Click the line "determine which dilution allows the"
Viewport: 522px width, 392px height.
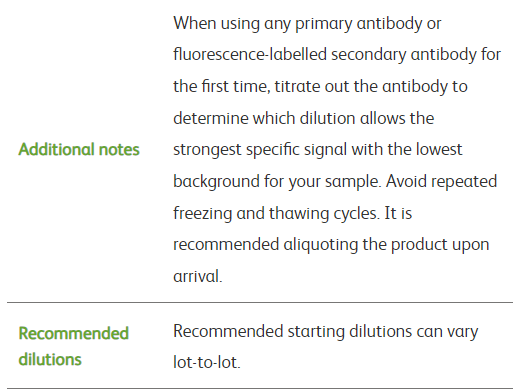pyautogui.click(x=304, y=118)
